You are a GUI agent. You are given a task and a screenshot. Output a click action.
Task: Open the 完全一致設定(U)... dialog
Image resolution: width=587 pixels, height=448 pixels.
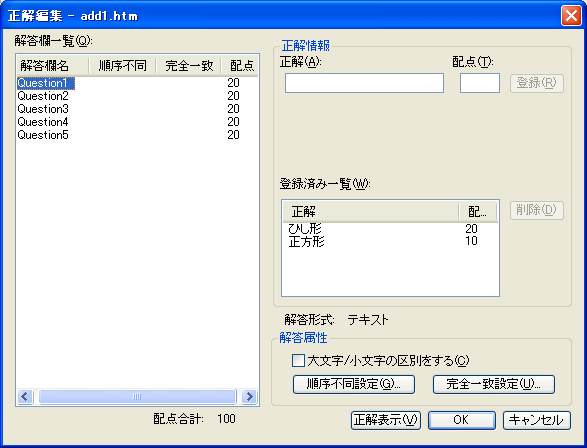[493, 384]
